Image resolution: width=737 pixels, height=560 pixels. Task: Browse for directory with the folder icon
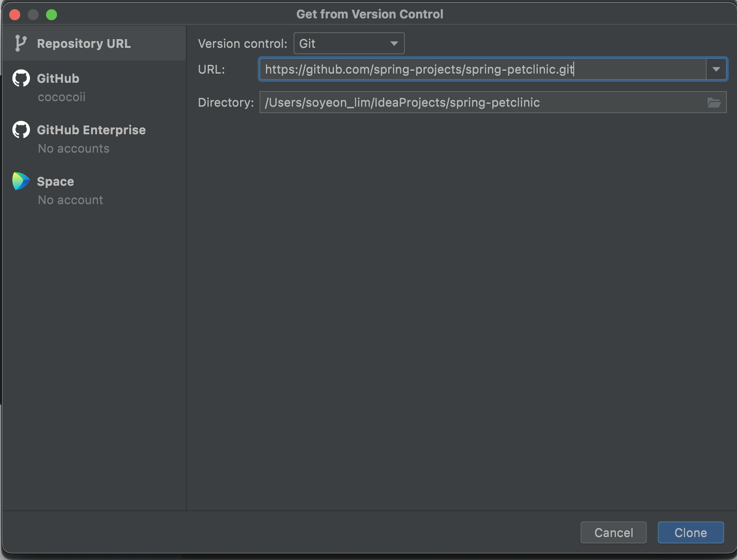(x=714, y=102)
